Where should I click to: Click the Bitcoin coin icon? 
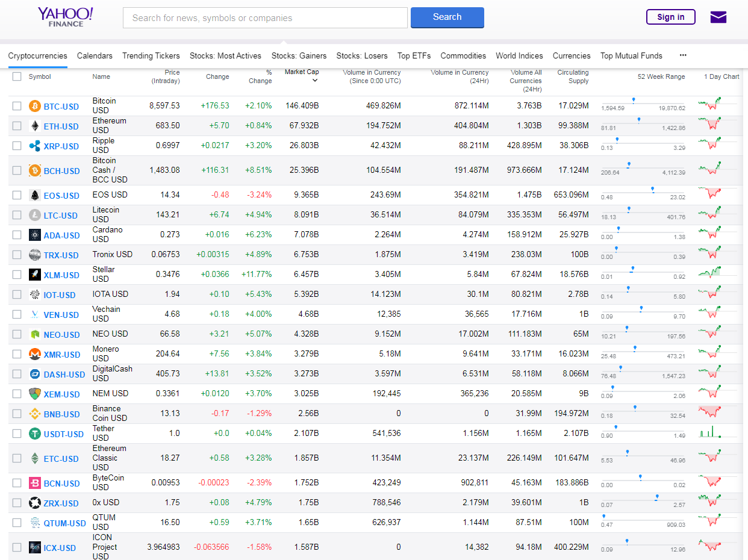(x=35, y=107)
